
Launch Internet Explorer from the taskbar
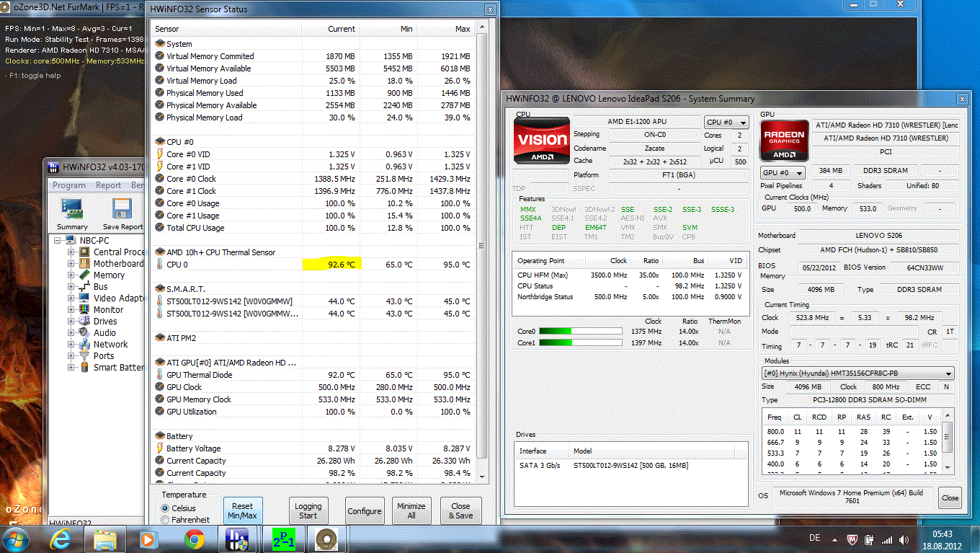point(61,539)
